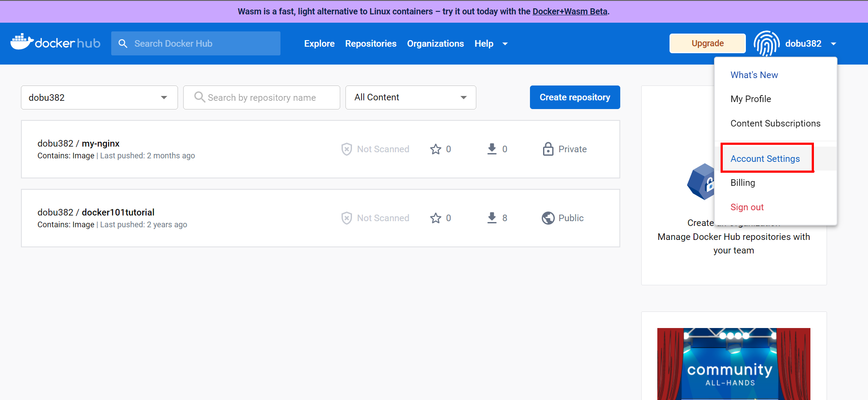
Task: Click the Create repository button
Action: coord(575,97)
